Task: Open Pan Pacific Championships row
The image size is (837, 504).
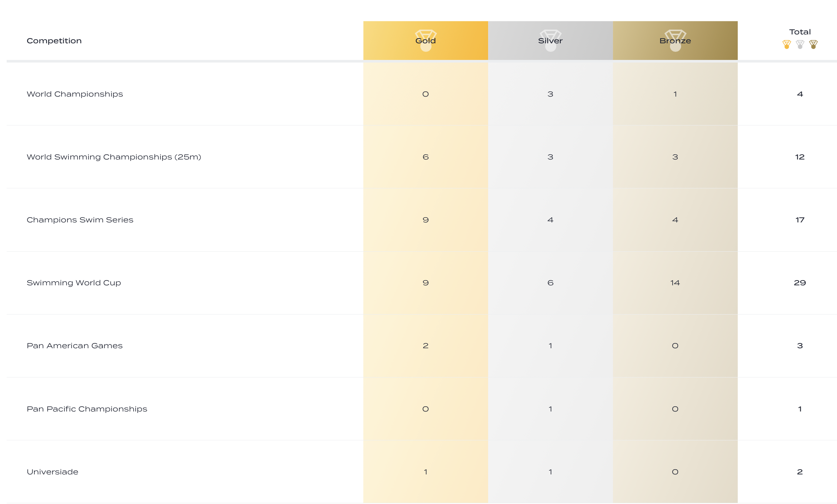Action: click(87, 409)
